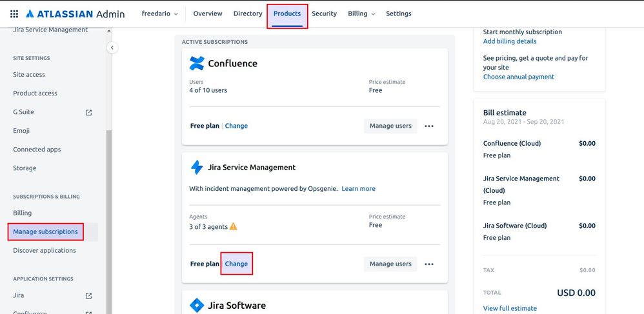Go to Product access in the sidebar
The width and height of the screenshot is (644, 314).
[x=35, y=93]
